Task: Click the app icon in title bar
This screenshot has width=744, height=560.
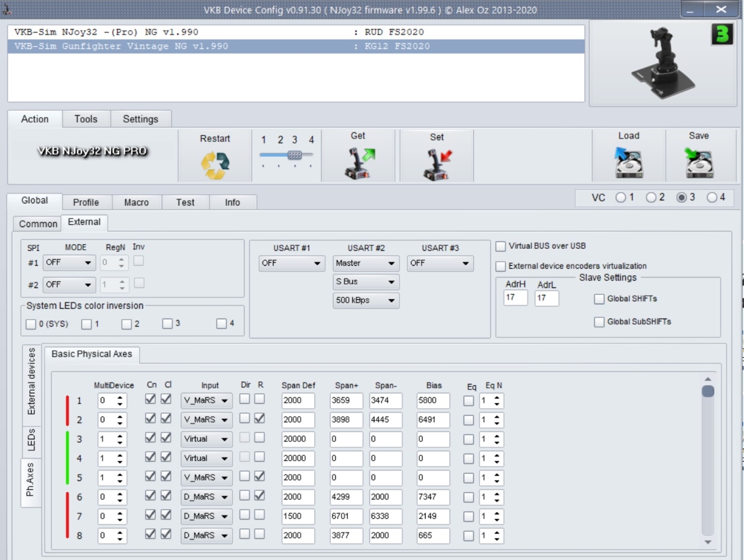Action: [x=7, y=9]
